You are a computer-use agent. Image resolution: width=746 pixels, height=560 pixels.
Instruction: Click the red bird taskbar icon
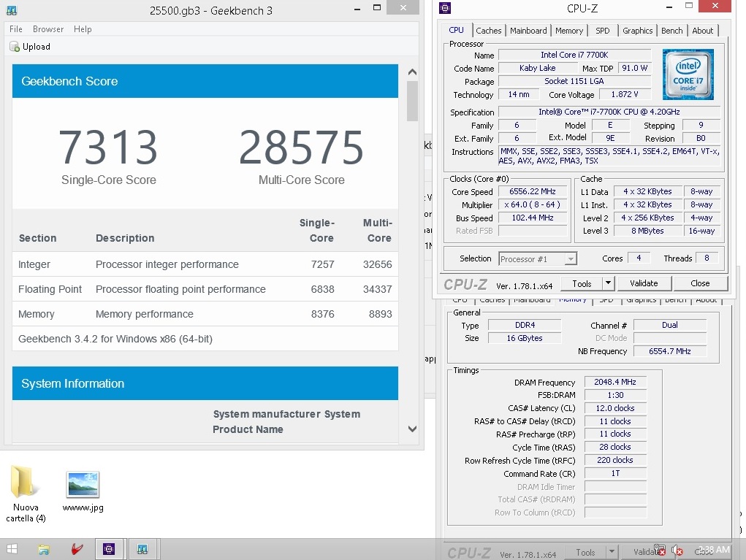point(77,550)
